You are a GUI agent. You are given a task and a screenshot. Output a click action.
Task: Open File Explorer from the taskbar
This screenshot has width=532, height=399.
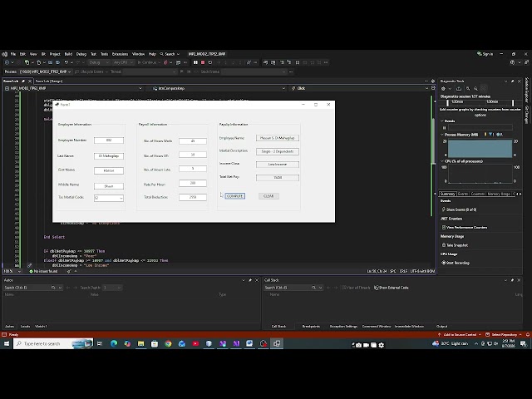coord(140,343)
